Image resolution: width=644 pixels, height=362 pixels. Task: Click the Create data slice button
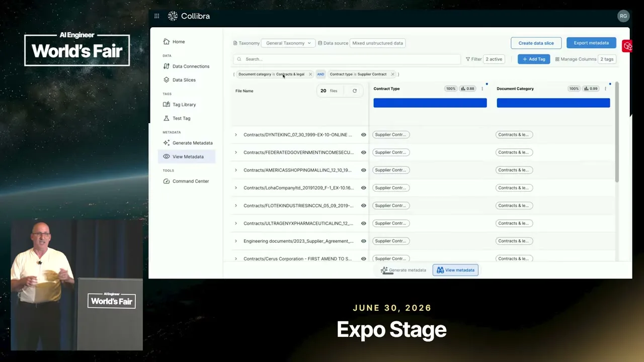point(536,43)
